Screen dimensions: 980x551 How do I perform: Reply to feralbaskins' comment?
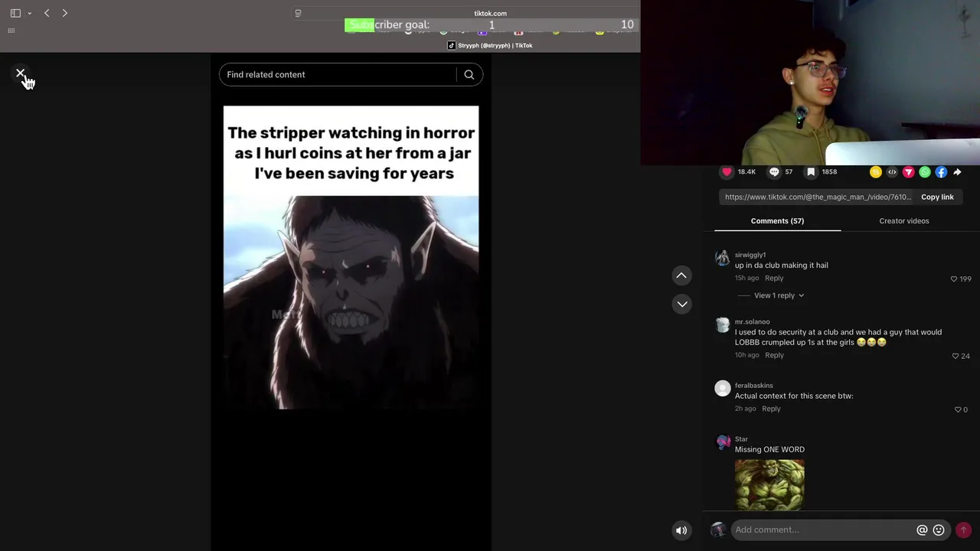click(771, 409)
